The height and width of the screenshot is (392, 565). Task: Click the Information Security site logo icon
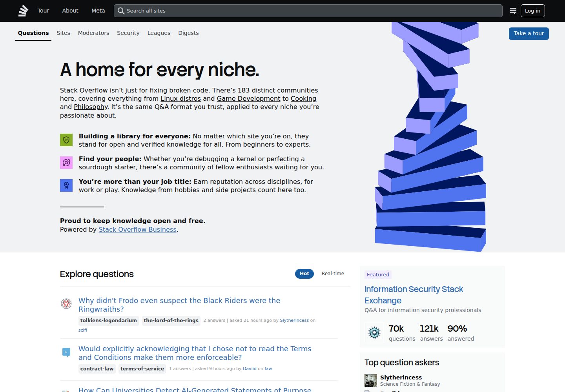pos(374,333)
